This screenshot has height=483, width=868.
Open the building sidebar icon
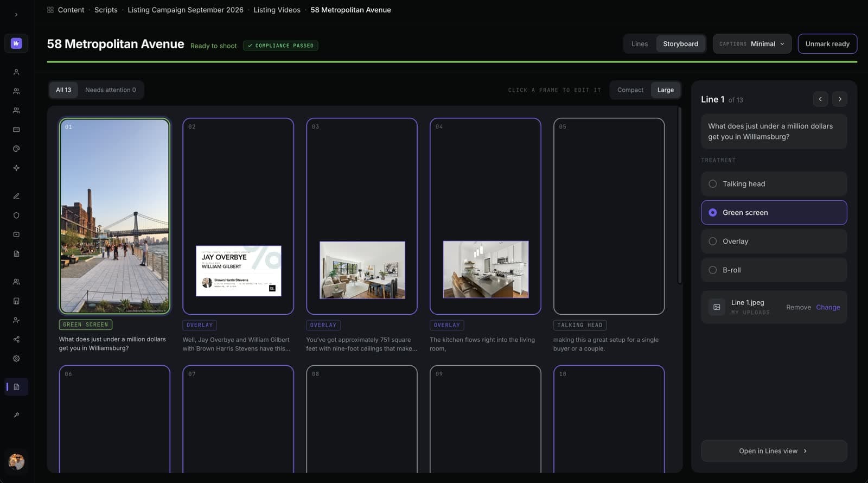[x=16, y=301]
